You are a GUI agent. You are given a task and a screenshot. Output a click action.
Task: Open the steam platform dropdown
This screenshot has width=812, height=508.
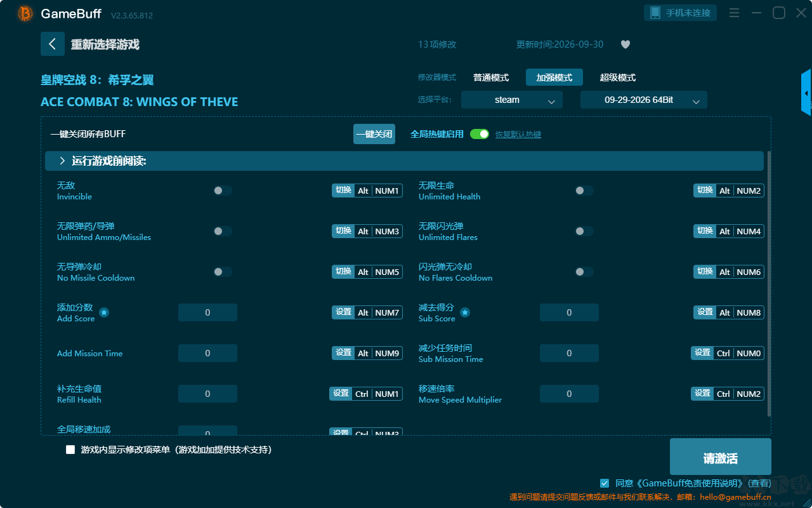512,100
